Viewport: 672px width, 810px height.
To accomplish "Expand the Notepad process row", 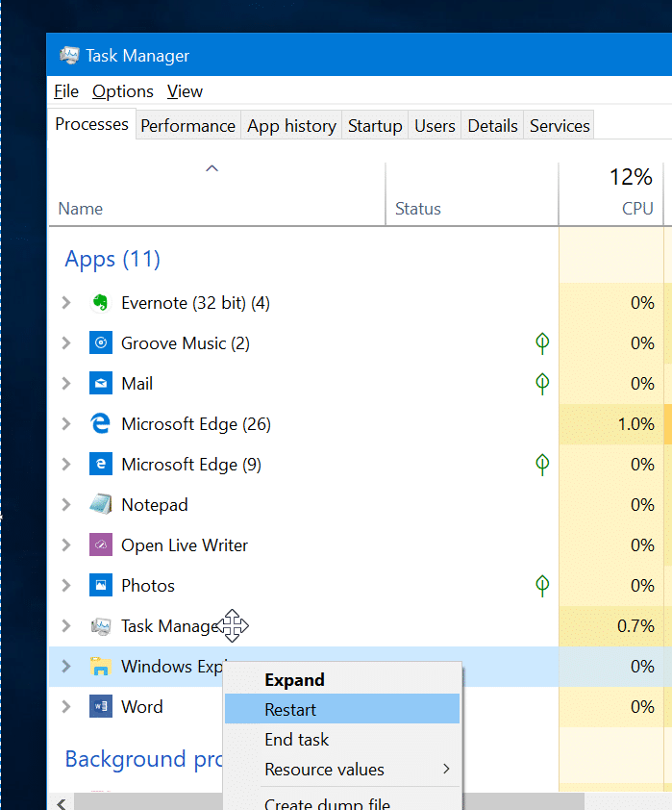I will click(66, 504).
